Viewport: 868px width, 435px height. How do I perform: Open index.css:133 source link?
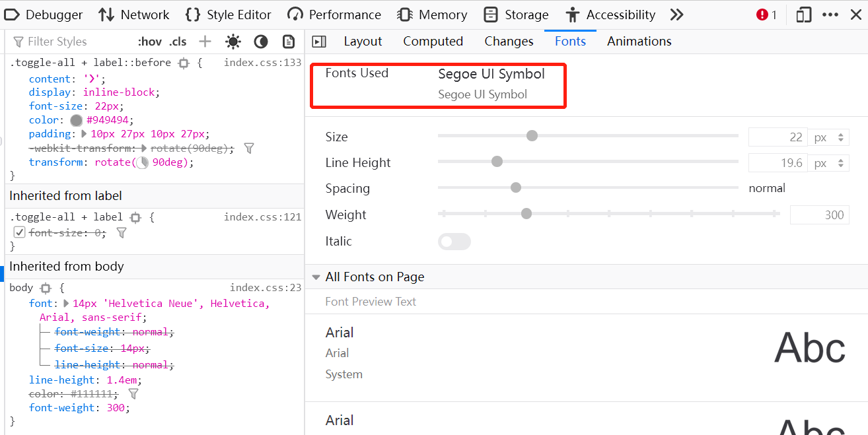coord(262,63)
